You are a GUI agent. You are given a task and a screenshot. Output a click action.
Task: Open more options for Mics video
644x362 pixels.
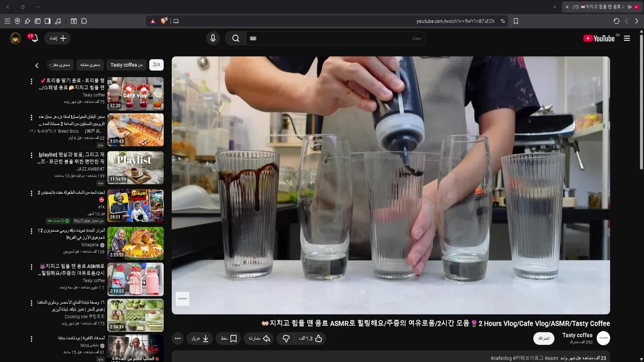pos(31,338)
